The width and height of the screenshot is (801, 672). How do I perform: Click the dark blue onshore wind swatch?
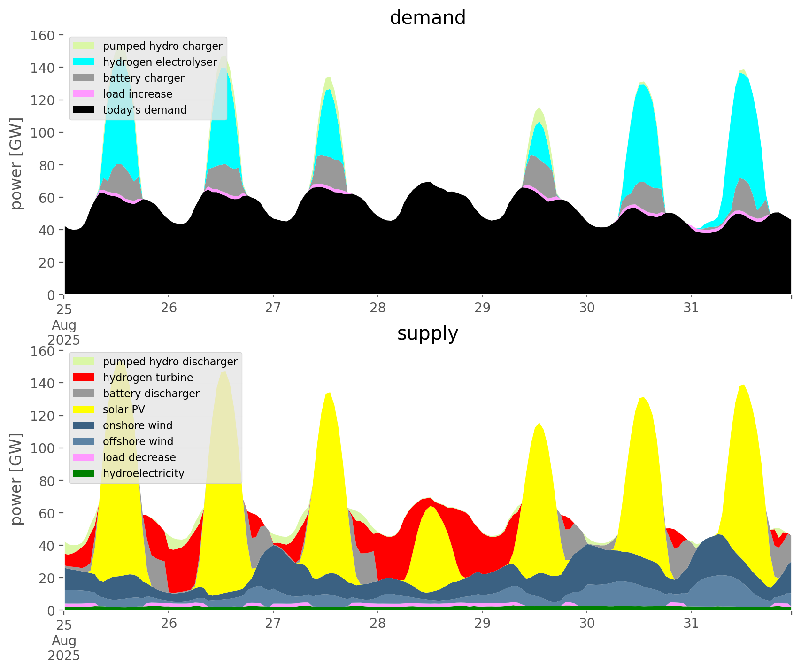click(85, 425)
